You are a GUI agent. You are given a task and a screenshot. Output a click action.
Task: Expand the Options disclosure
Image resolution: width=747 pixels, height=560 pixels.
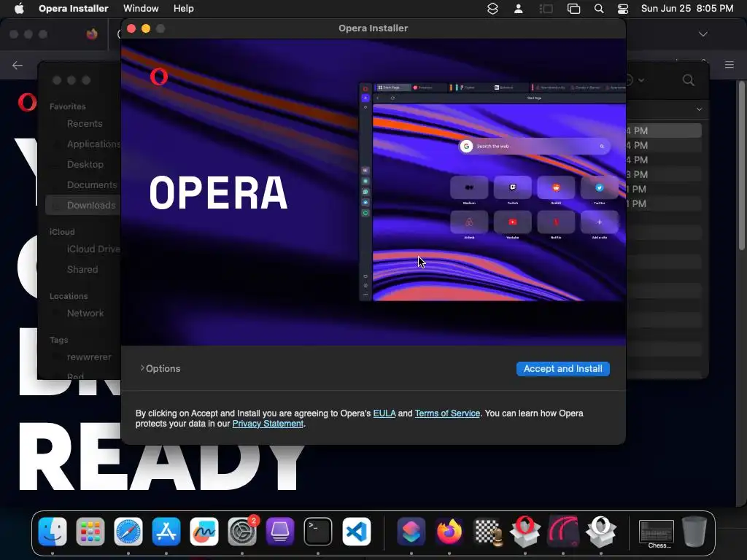160,368
